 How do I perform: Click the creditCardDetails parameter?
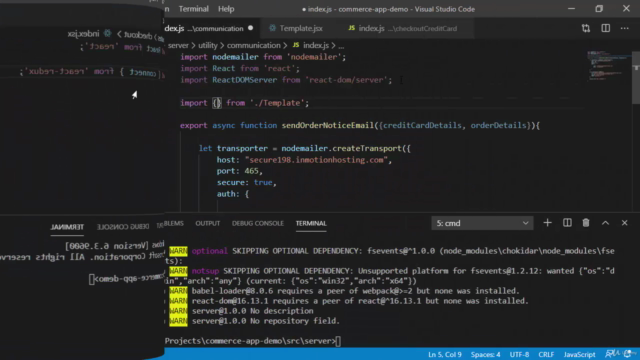(422, 125)
